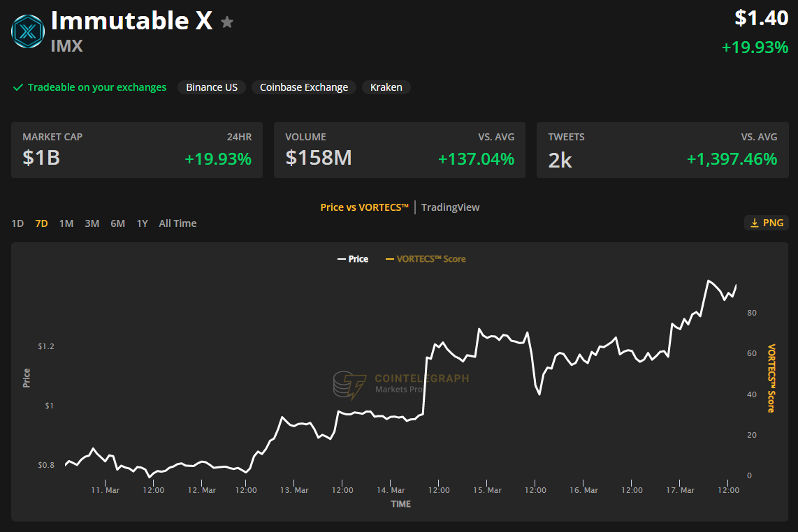Switch chart range to 1Y
The width and height of the screenshot is (798, 532).
coord(143,223)
